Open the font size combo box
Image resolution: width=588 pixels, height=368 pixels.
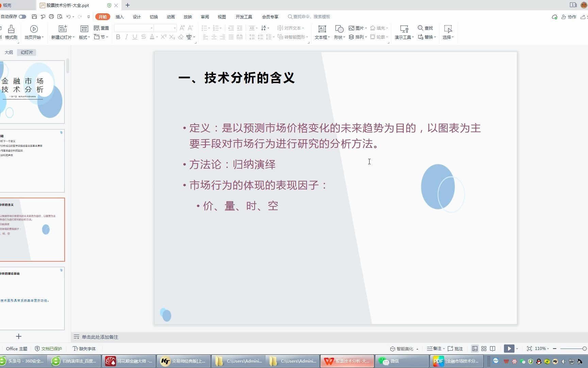165,28
